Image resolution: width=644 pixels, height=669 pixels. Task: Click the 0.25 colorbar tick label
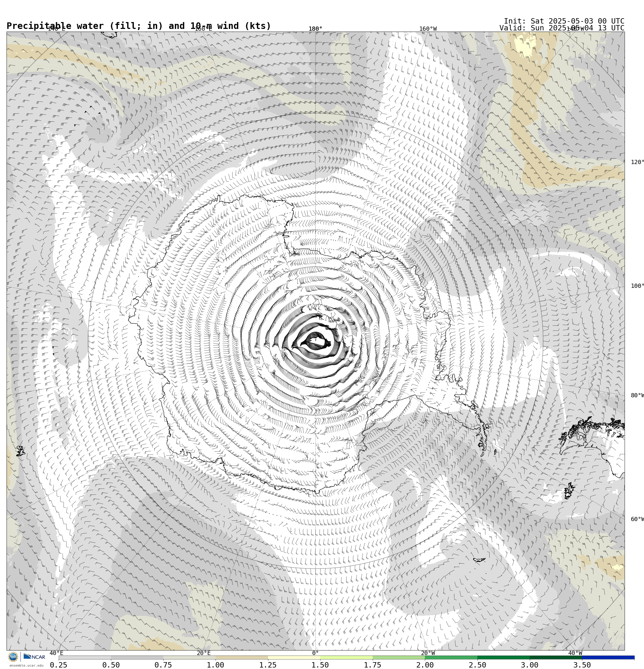tap(59, 665)
